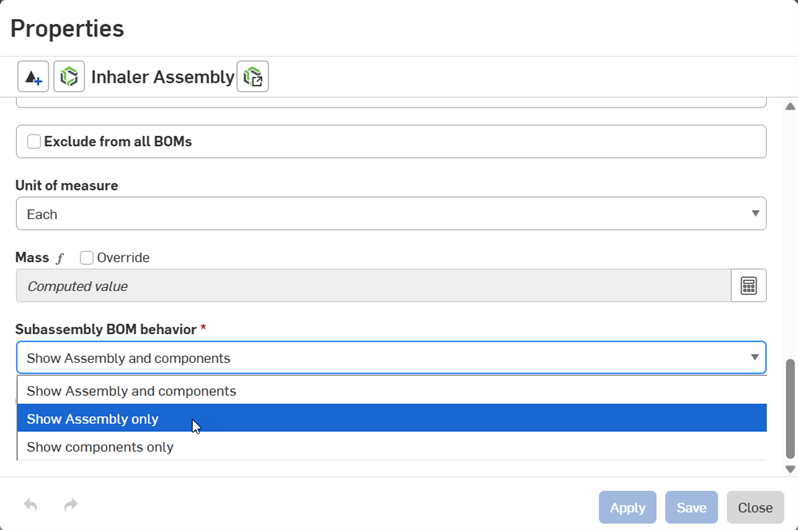This screenshot has width=798, height=530.
Task: Choose Show Assembly only option
Action: [93, 419]
